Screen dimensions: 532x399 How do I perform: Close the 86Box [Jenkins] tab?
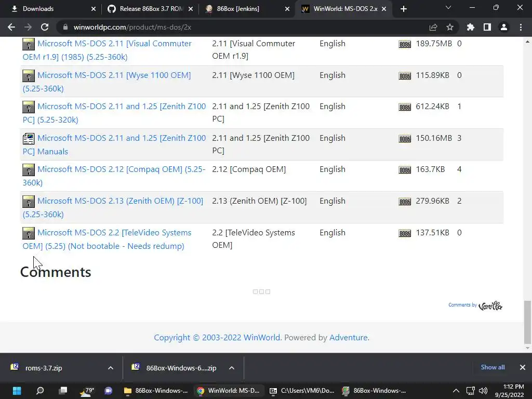click(x=287, y=9)
